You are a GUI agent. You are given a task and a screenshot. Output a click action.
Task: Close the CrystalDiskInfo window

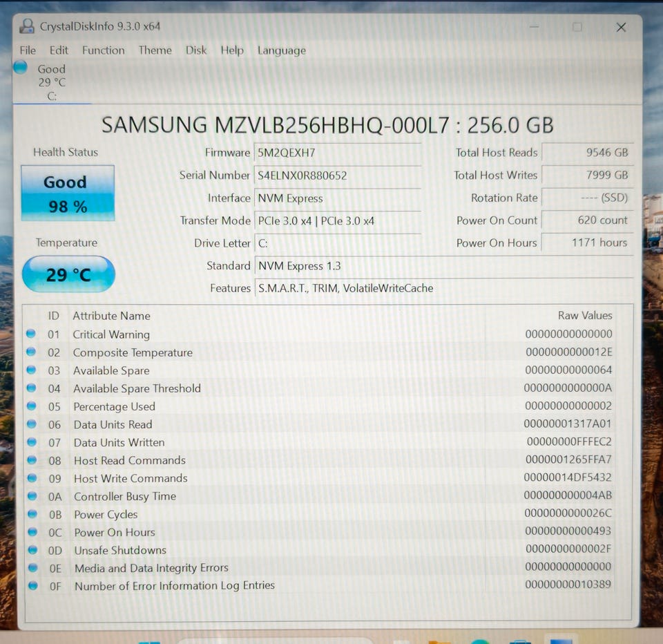click(x=621, y=28)
